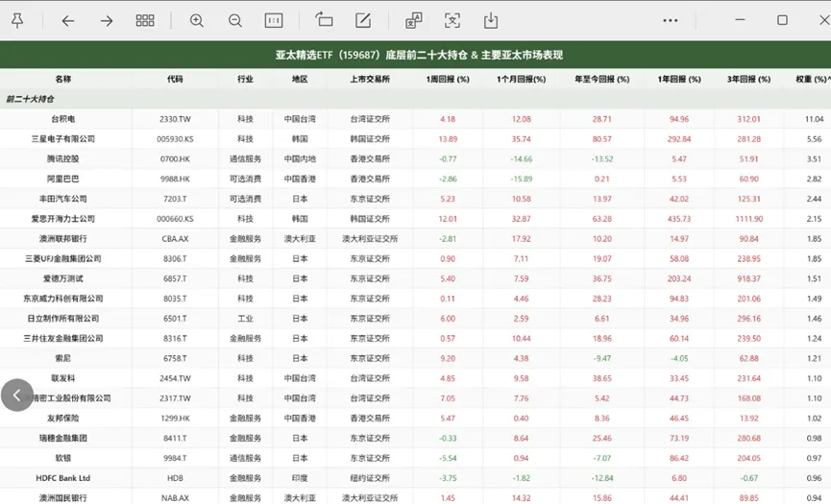This screenshot has height=504, width=831.
Task: Click the 爱思开海力士公司 row name
Action: 63,219
